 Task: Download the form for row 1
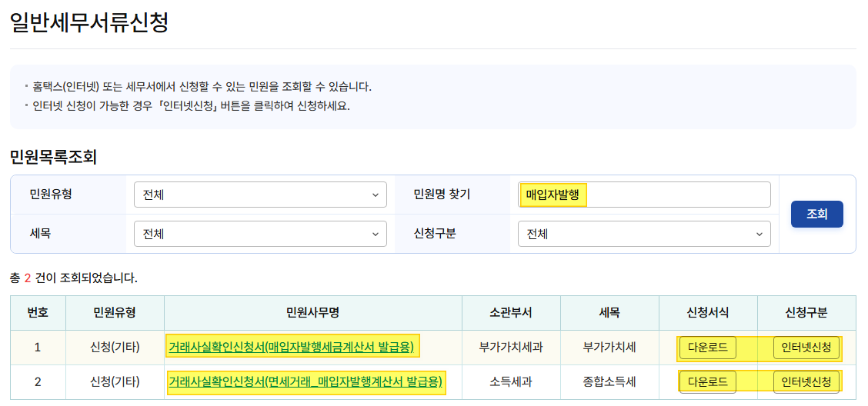(x=707, y=348)
